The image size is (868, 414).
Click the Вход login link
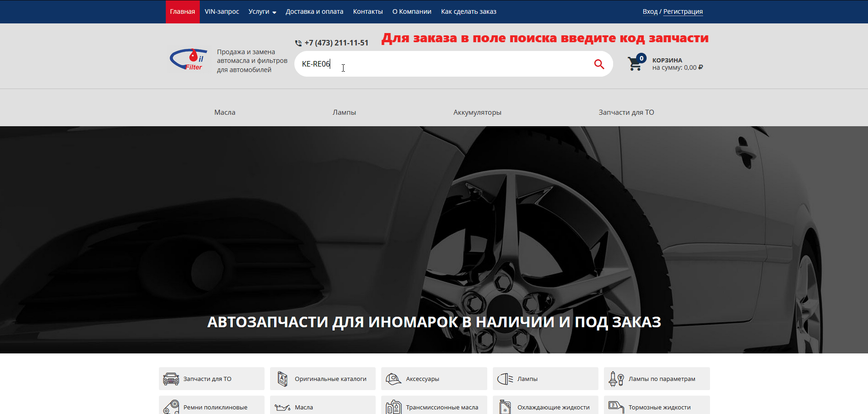click(650, 11)
